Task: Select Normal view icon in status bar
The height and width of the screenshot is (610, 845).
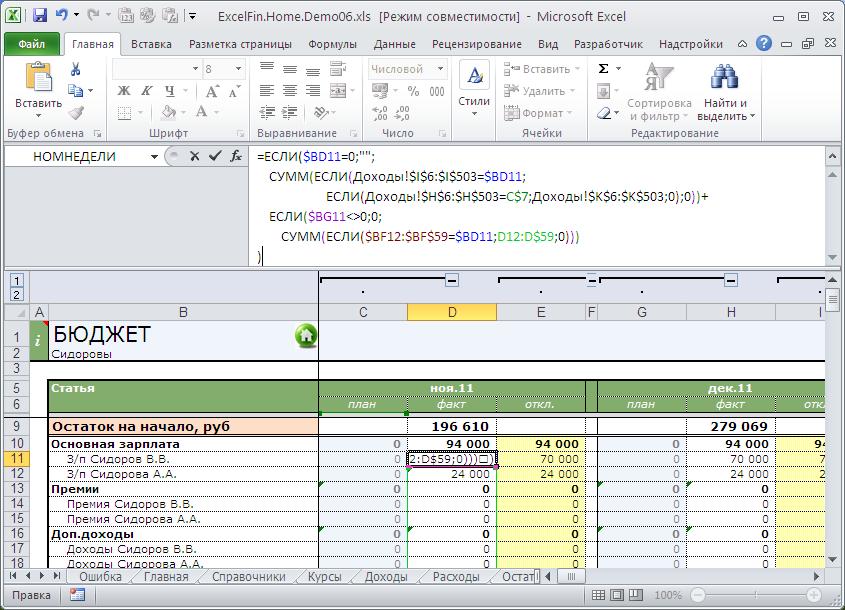Action: click(x=598, y=595)
